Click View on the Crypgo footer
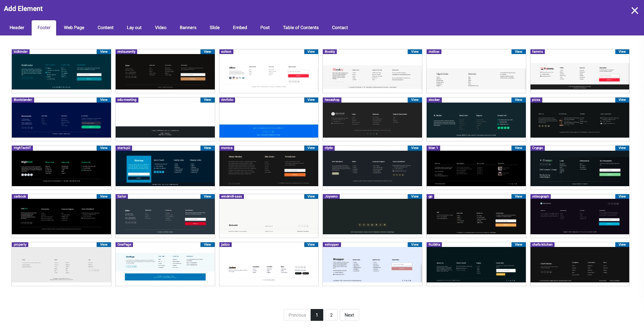This screenshot has width=644, height=328. point(622,148)
